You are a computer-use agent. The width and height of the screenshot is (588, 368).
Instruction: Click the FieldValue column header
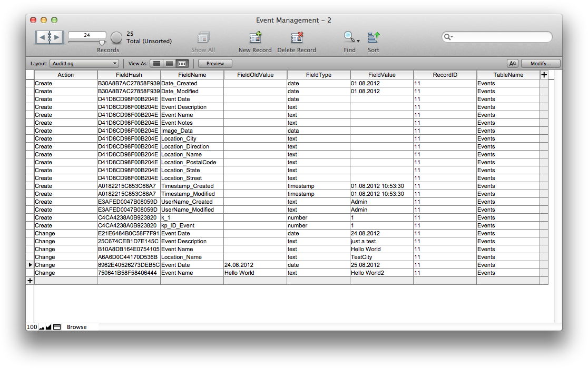[x=382, y=75]
